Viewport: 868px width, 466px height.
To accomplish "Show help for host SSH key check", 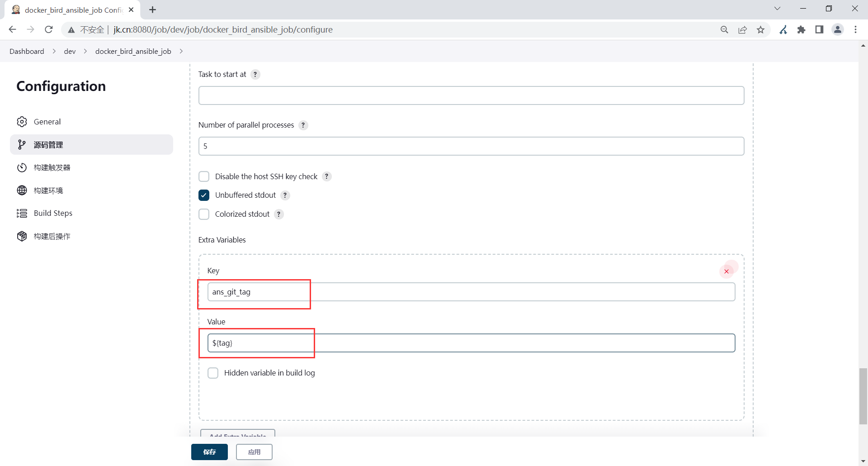I will (x=327, y=176).
